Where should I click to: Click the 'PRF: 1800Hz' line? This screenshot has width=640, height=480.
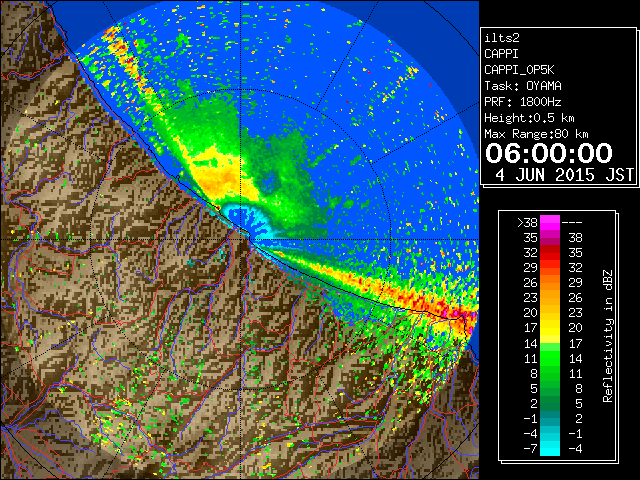pyautogui.click(x=523, y=102)
